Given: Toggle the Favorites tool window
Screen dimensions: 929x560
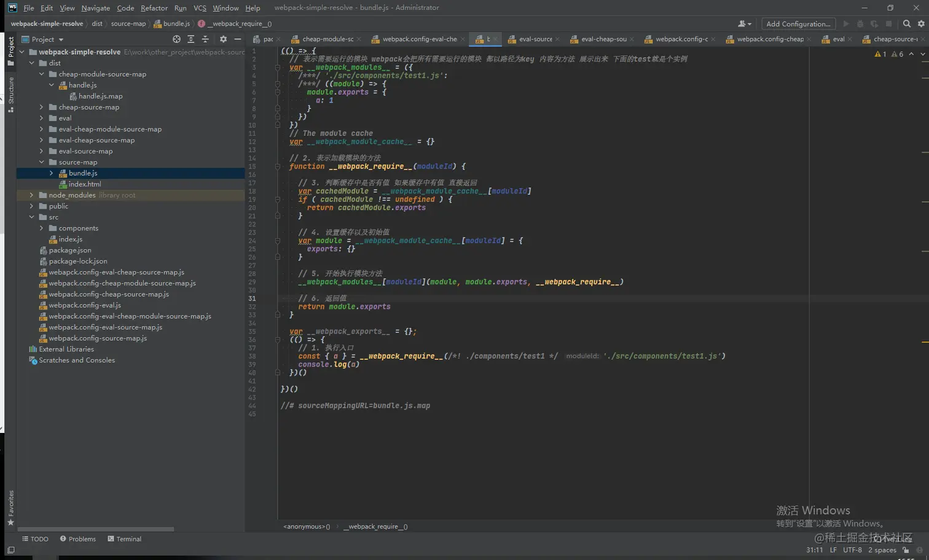Looking at the screenshot, I should point(10,507).
